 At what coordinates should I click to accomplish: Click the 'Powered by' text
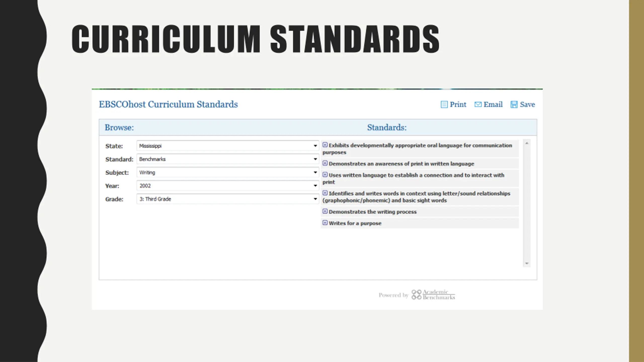click(393, 295)
